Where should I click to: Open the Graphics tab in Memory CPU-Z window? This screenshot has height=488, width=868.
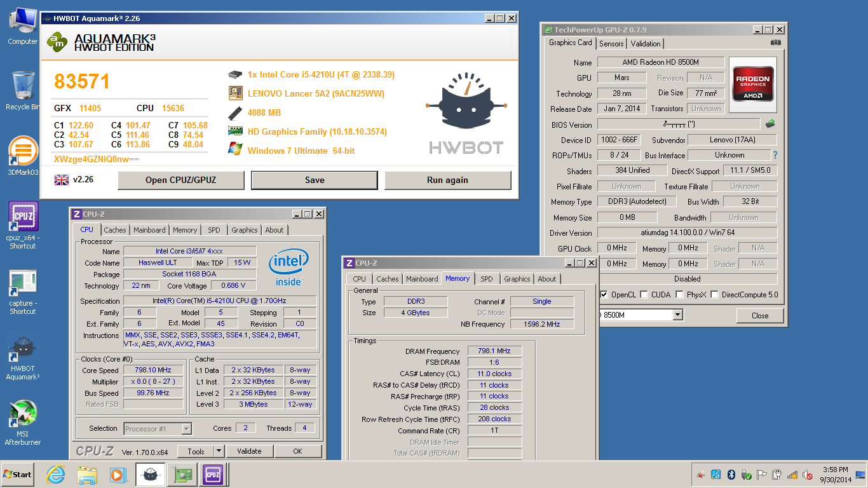pos(517,279)
